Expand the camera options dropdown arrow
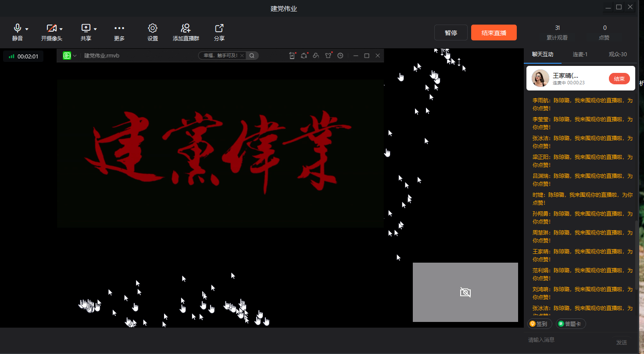This screenshot has height=354, width=644. pos(61,29)
